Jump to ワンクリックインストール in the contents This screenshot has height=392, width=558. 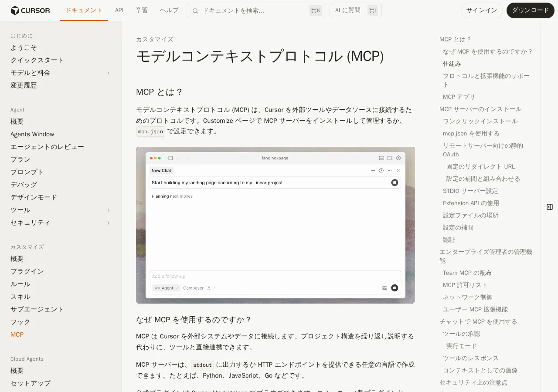click(x=480, y=122)
